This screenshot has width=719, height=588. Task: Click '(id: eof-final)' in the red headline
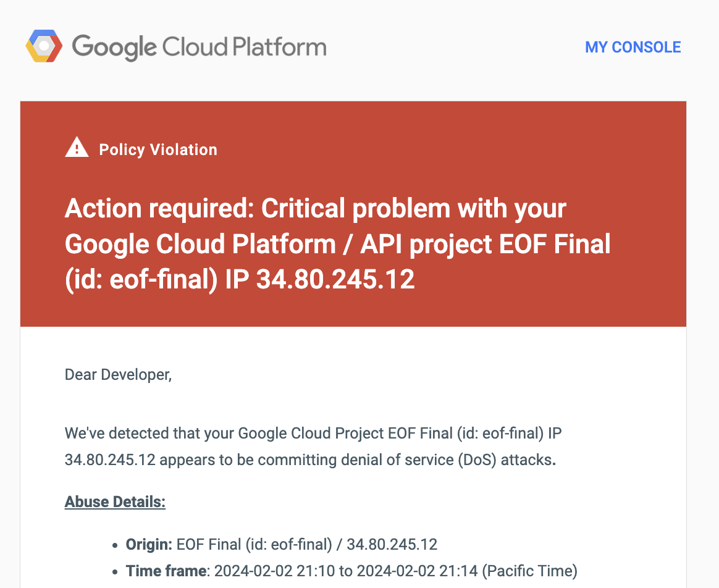pyautogui.click(x=141, y=279)
